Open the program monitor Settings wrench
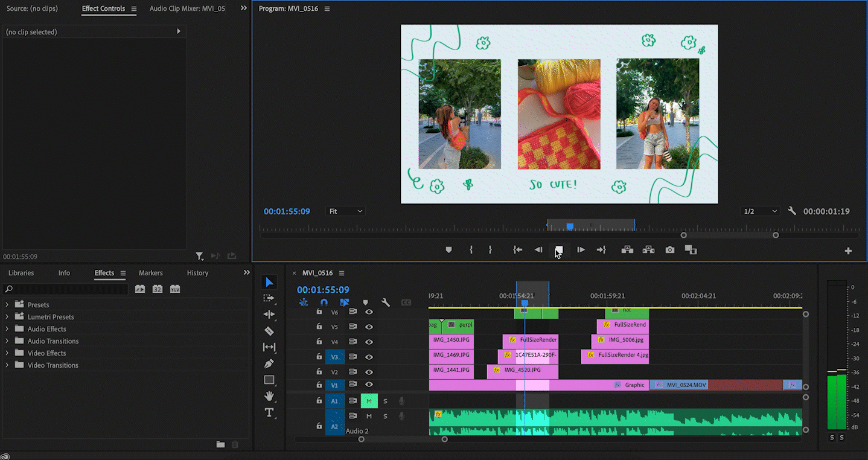 click(x=792, y=211)
